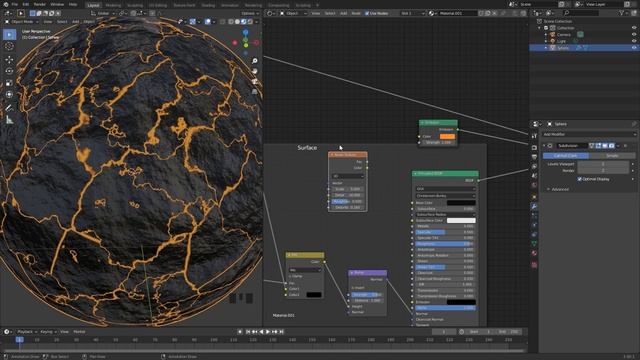Hide the Sphere with its eye icon
The width and height of the screenshot is (640, 360).
click(x=634, y=48)
